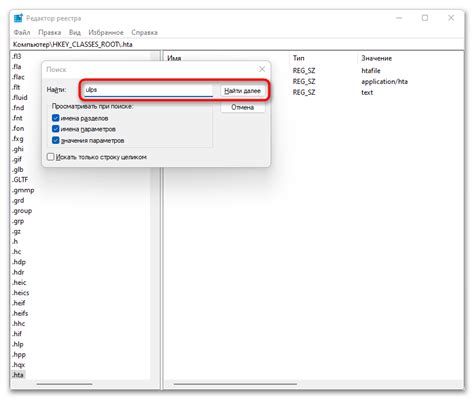
Task: Select the .group key in tree
Action: [22, 211]
